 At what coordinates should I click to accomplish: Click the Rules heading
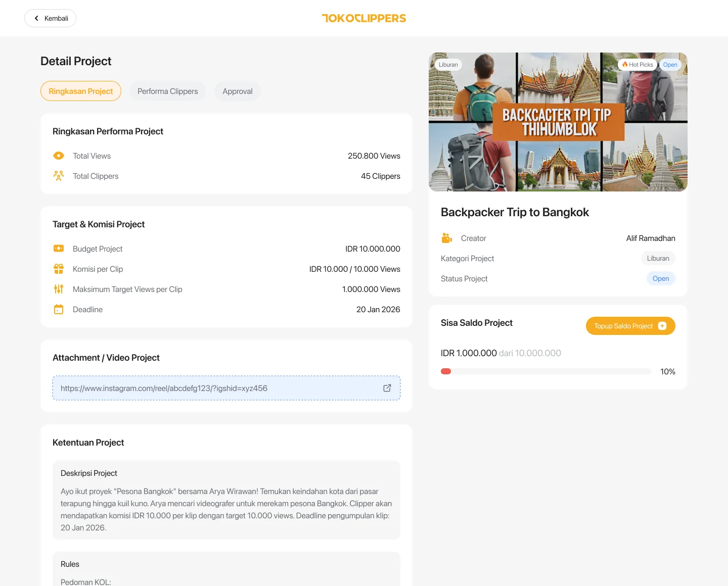click(70, 564)
